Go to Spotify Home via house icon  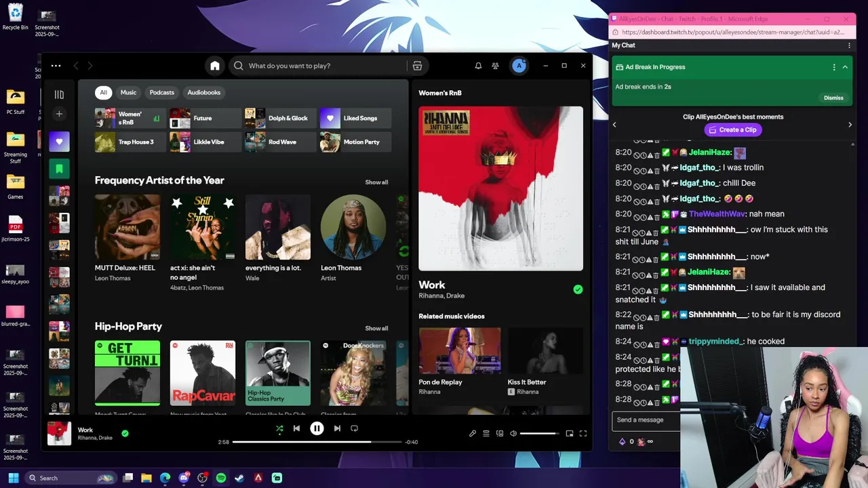(215, 66)
